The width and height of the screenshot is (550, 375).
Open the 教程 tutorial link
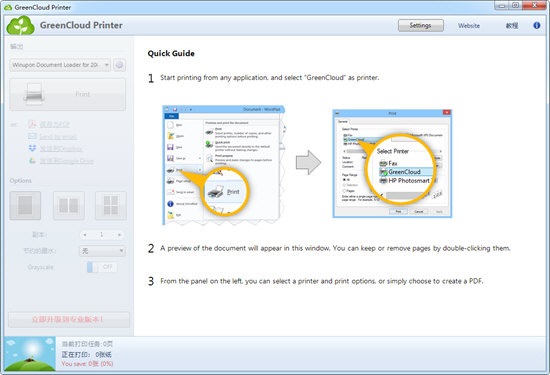coord(511,26)
